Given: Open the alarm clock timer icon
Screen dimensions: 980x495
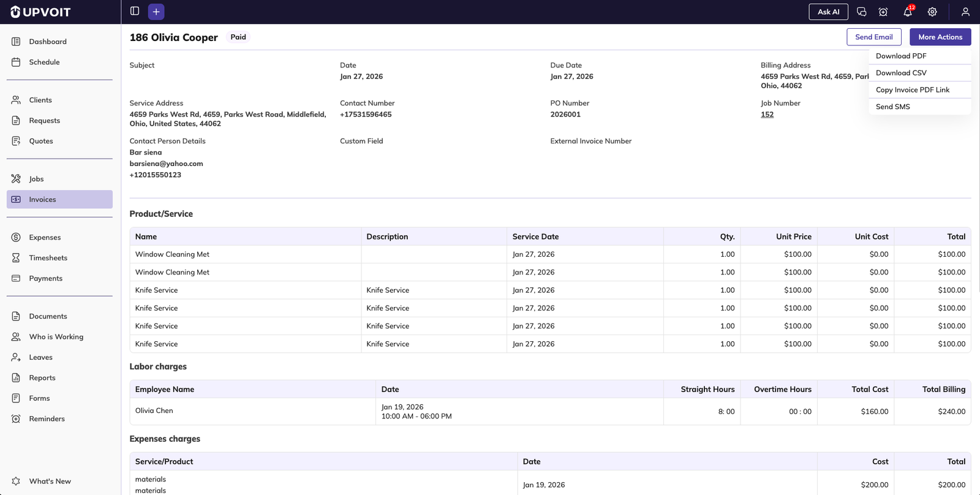Looking at the screenshot, I should coord(883,12).
